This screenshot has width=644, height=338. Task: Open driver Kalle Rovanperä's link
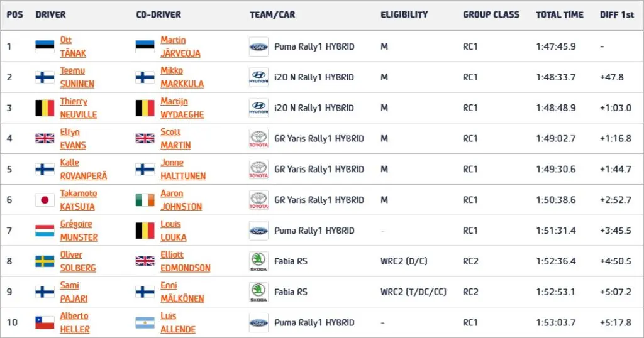[84, 170]
